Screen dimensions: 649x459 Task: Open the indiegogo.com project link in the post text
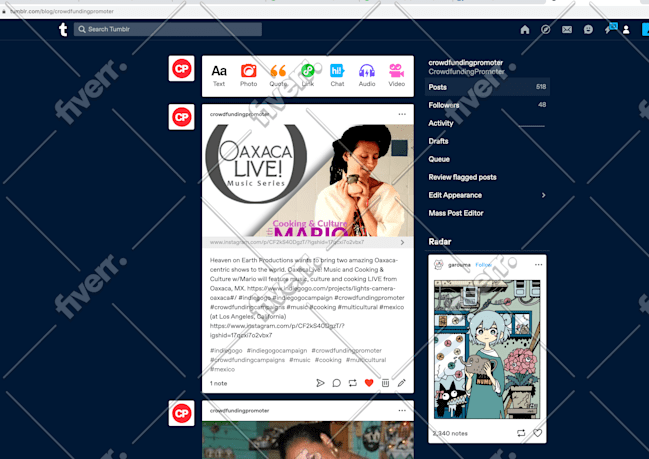(x=302, y=293)
